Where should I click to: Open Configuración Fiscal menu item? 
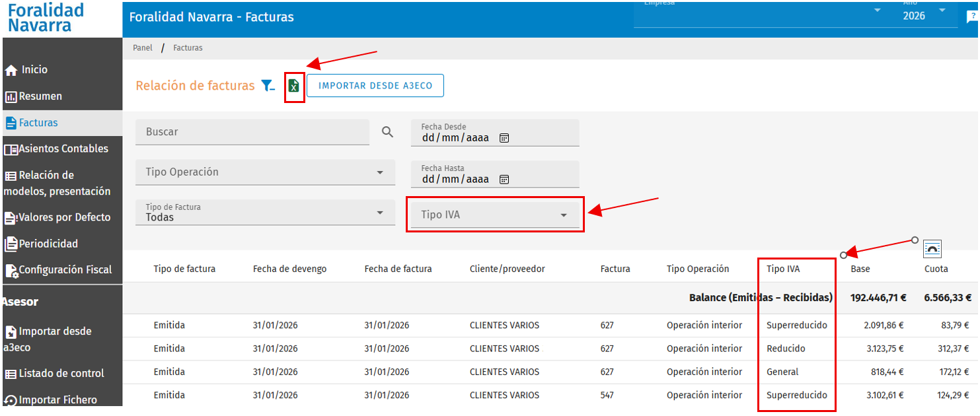click(58, 270)
